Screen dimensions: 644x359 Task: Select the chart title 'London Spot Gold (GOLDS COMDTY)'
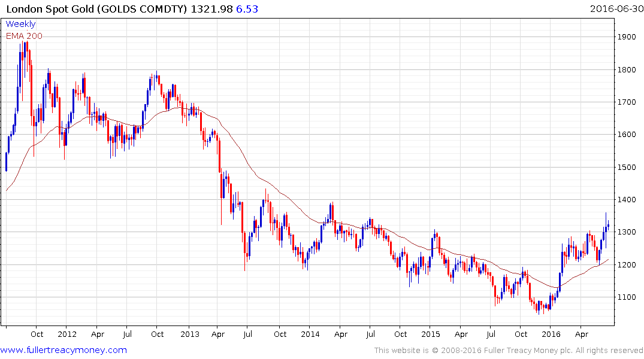[96, 9]
